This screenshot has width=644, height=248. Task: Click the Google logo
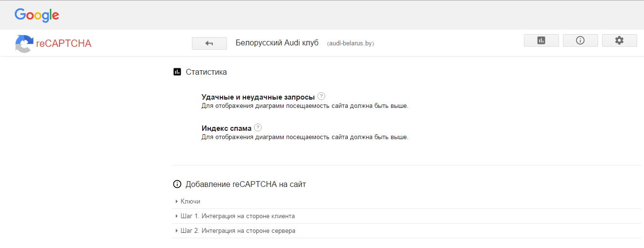coord(37,15)
